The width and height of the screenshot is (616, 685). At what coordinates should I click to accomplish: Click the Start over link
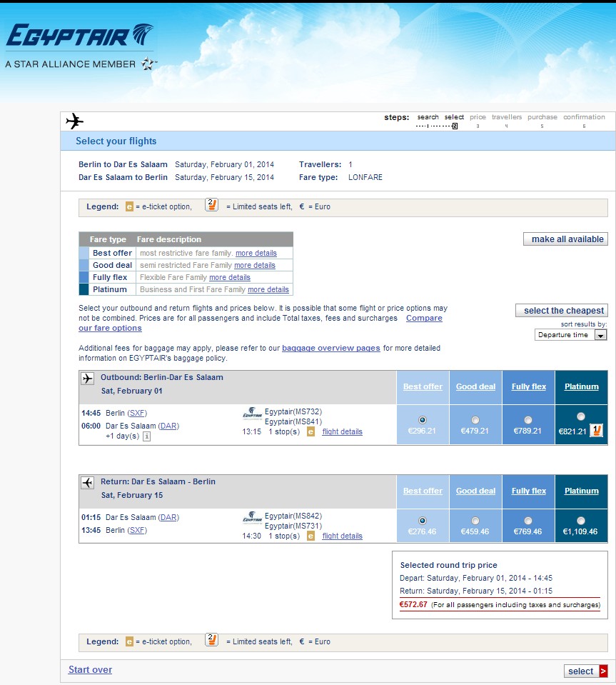90,670
